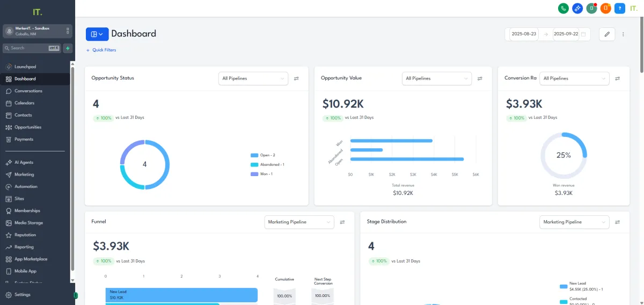Open Funnel Marketing Pipeline dropdown
This screenshot has height=305, width=644.
[x=299, y=222]
